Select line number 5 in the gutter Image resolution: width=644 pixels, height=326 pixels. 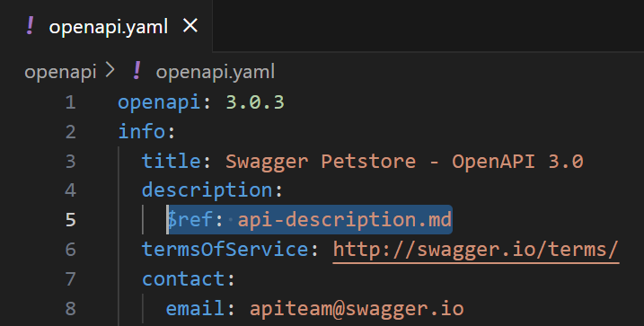click(71, 220)
